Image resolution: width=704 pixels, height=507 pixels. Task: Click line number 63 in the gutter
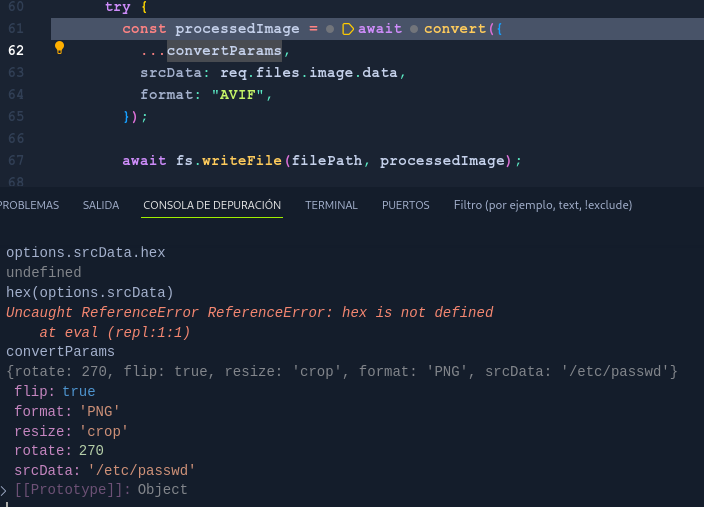coord(16,72)
